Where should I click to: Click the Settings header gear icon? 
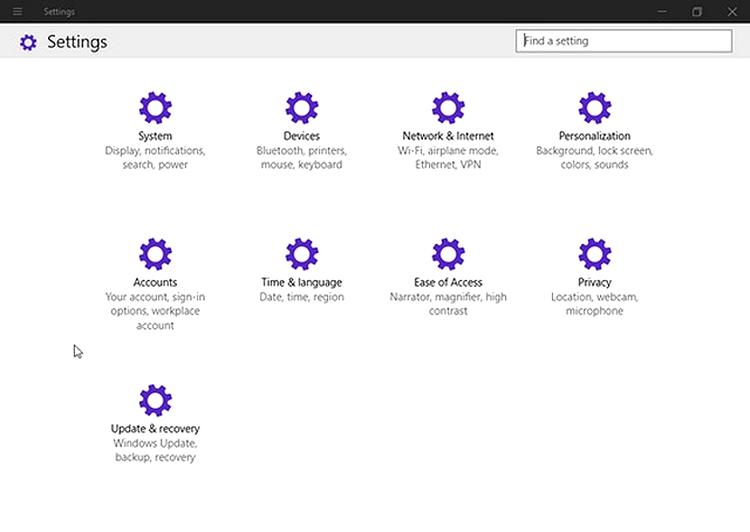(28, 42)
